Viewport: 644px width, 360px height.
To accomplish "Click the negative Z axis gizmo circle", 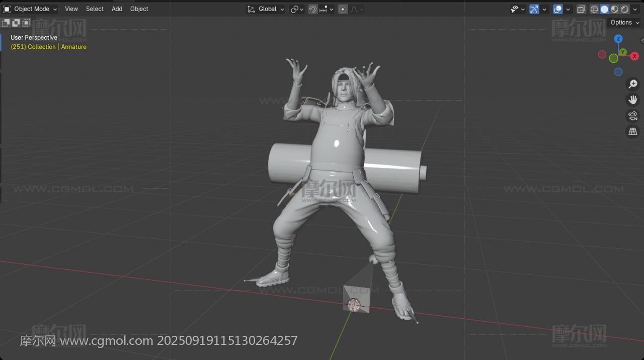I will [x=618, y=72].
